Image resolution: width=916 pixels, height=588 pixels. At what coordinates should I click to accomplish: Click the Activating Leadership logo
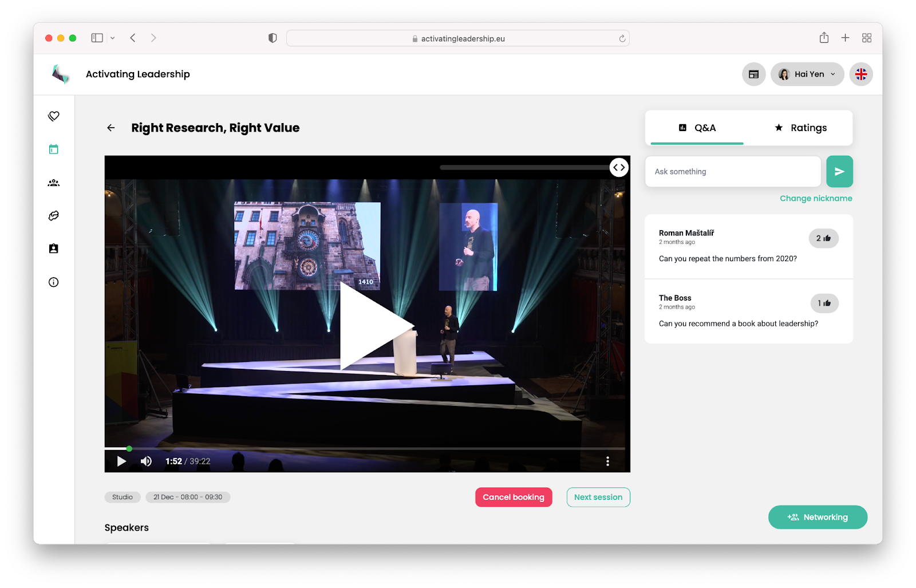click(x=61, y=74)
